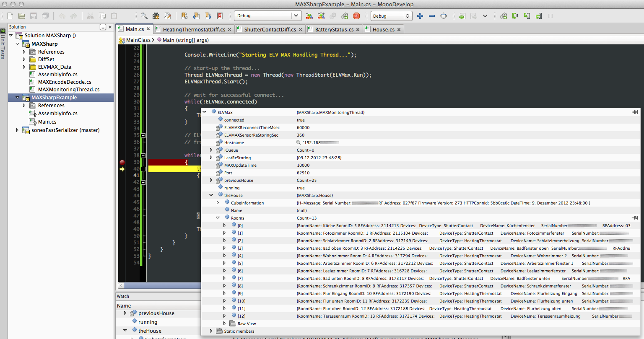This screenshot has width=644, height=339.
Task: Select the running row in Watch pad
Action: click(148, 322)
